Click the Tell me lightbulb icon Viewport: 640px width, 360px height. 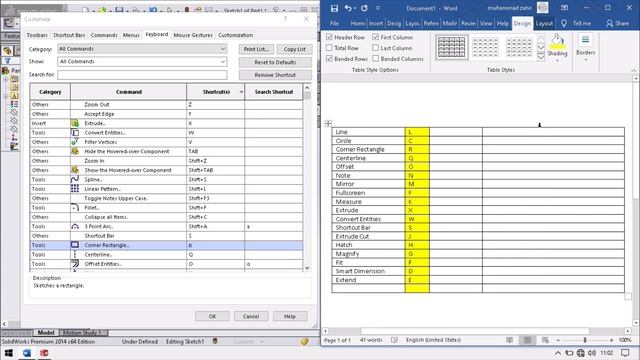click(564, 24)
